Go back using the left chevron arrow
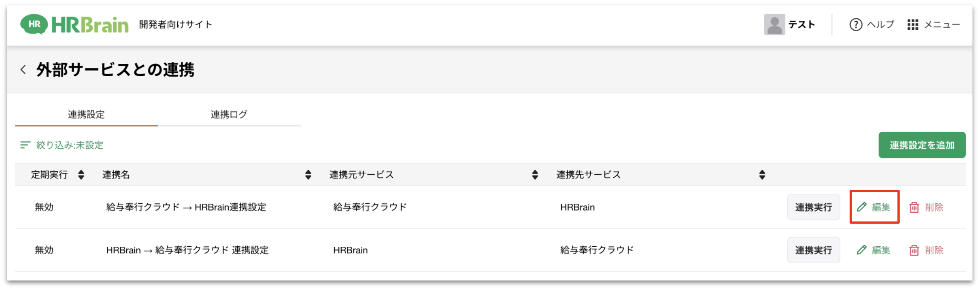 (23, 70)
